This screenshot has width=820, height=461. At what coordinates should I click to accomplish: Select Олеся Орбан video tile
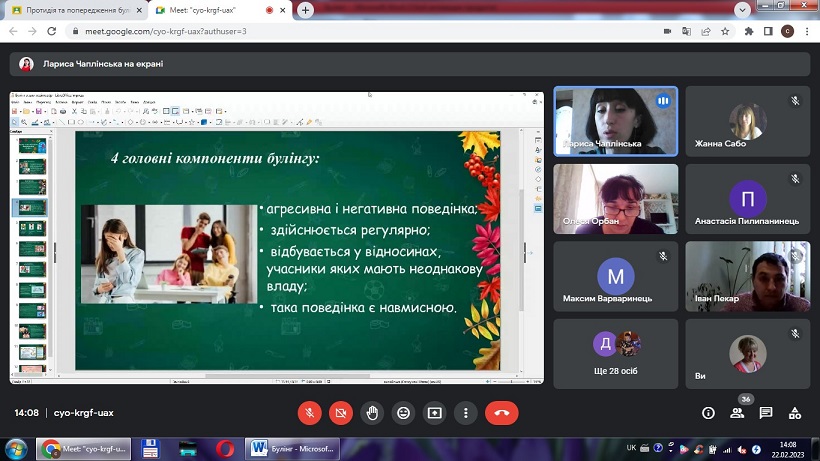coord(616,199)
